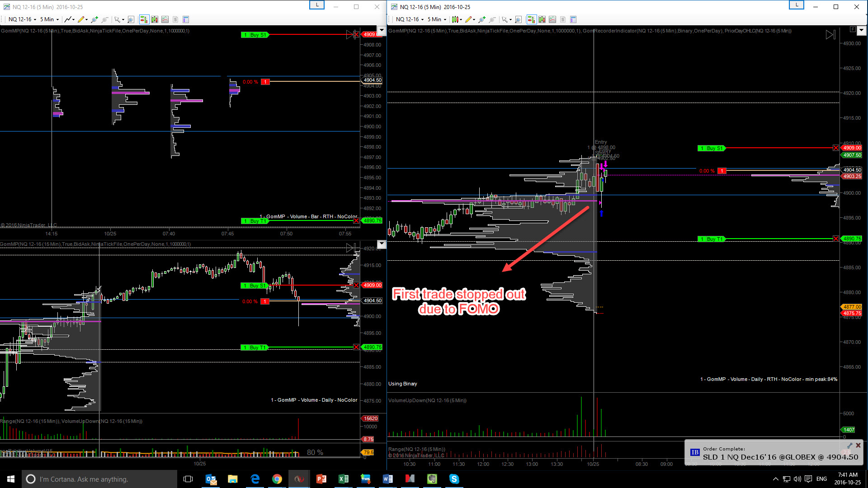
Task: Toggle Chart Trader button in right window toolbar
Action: 532,19
